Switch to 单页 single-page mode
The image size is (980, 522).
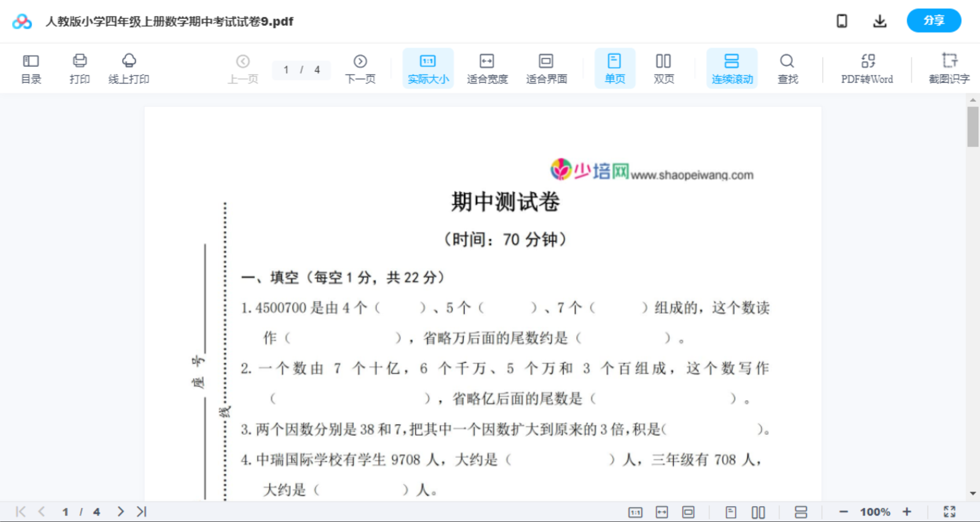coord(615,68)
